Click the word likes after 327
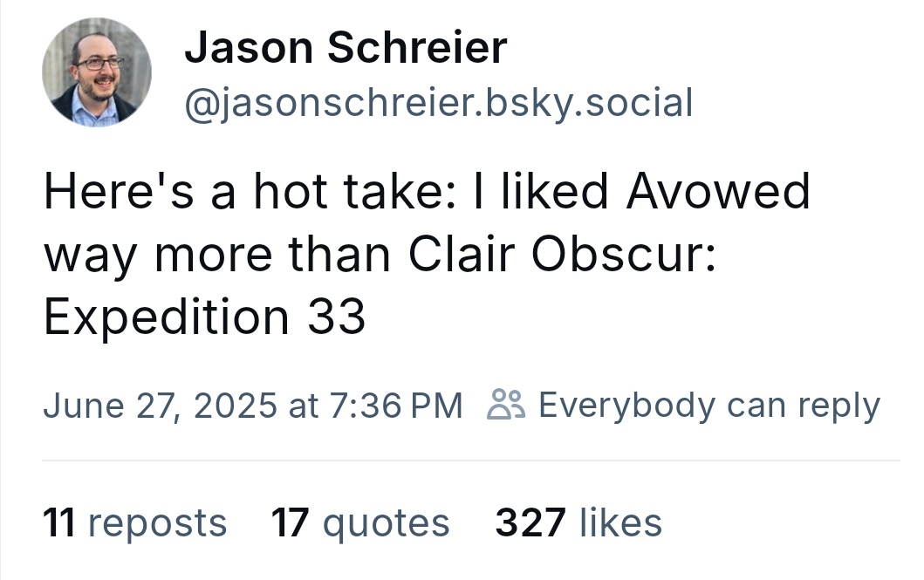 click(x=620, y=523)
